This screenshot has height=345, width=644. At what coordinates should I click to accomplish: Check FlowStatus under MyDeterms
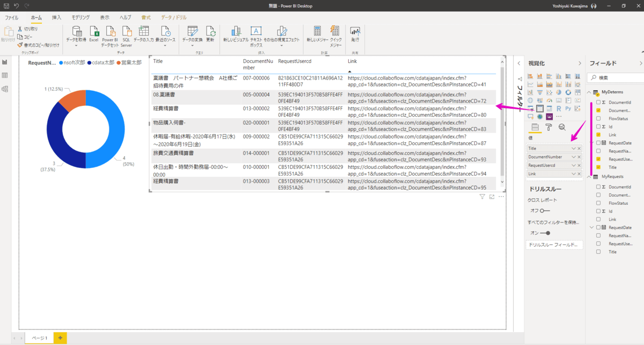[598, 118]
